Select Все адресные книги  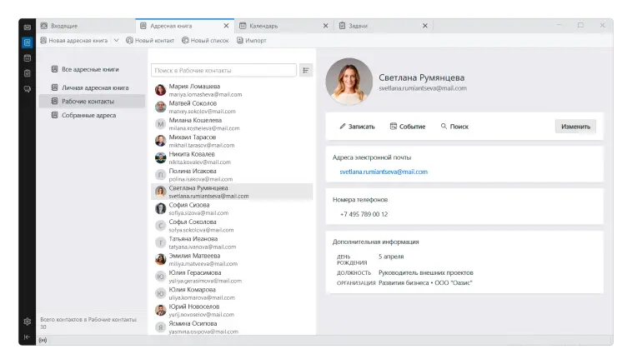pos(92,69)
